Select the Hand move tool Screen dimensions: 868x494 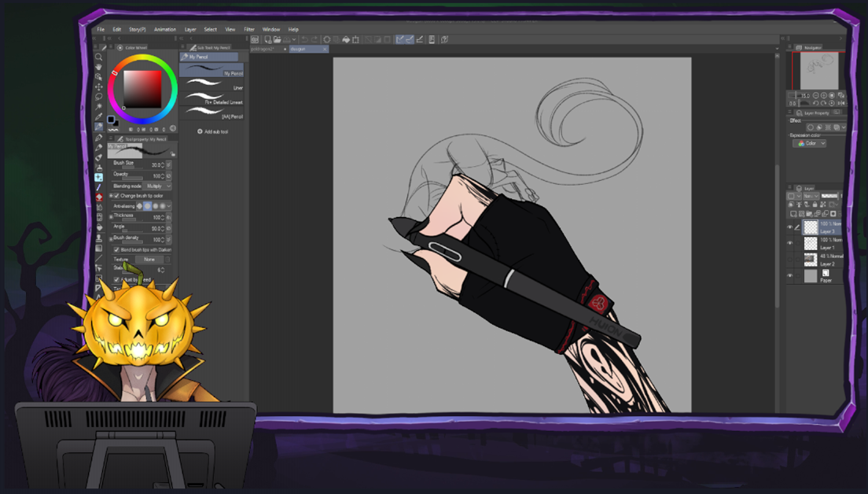point(99,67)
